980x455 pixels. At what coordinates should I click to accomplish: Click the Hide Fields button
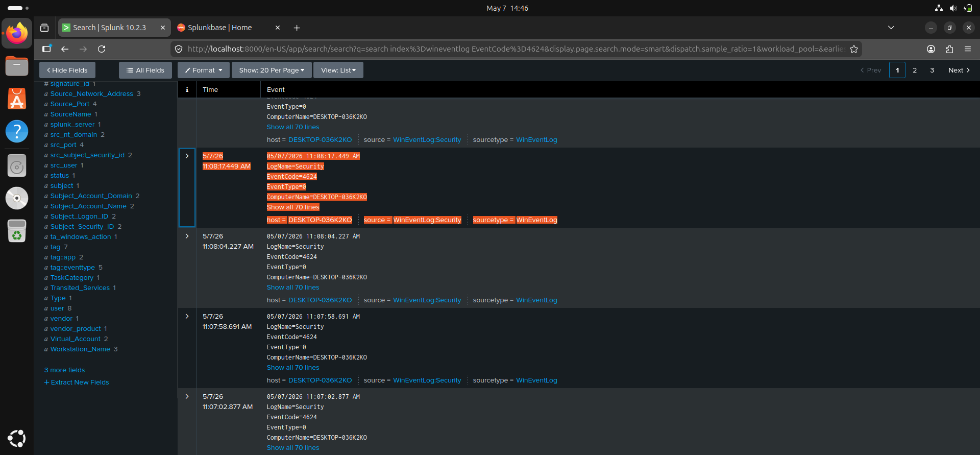coord(67,70)
